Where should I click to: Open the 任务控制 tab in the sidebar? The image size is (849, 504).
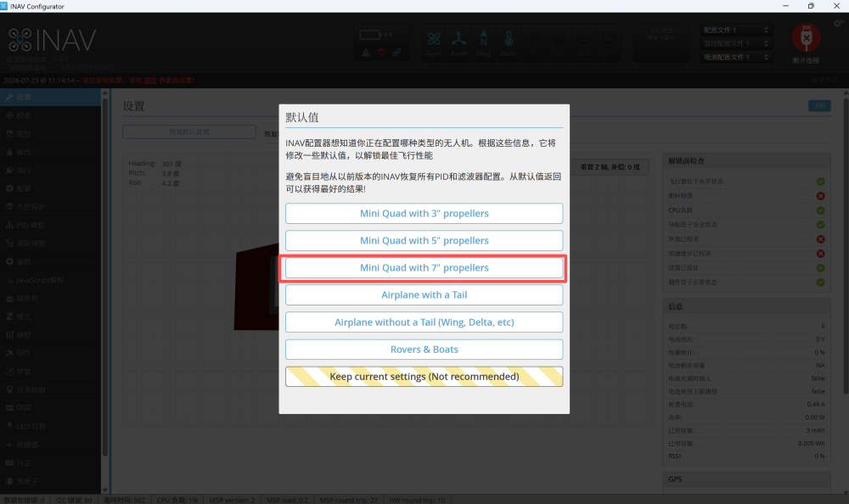coord(50,389)
